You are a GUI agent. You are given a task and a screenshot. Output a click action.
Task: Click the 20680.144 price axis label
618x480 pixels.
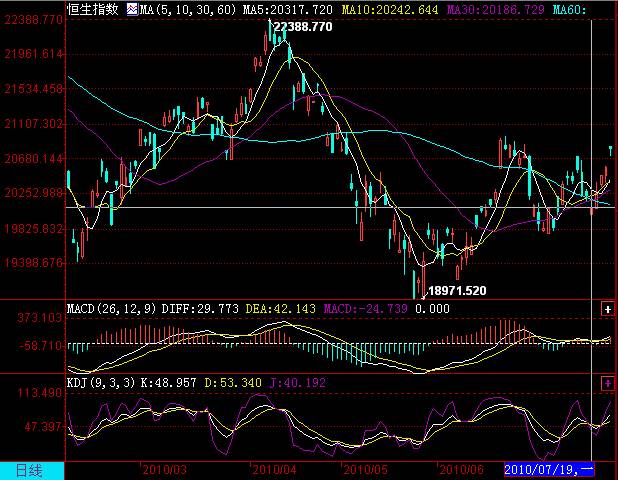[x=33, y=159]
